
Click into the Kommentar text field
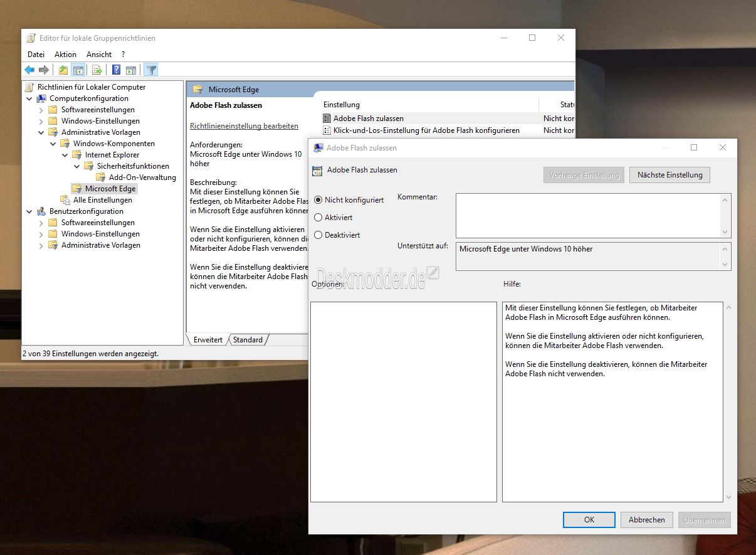pos(588,215)
